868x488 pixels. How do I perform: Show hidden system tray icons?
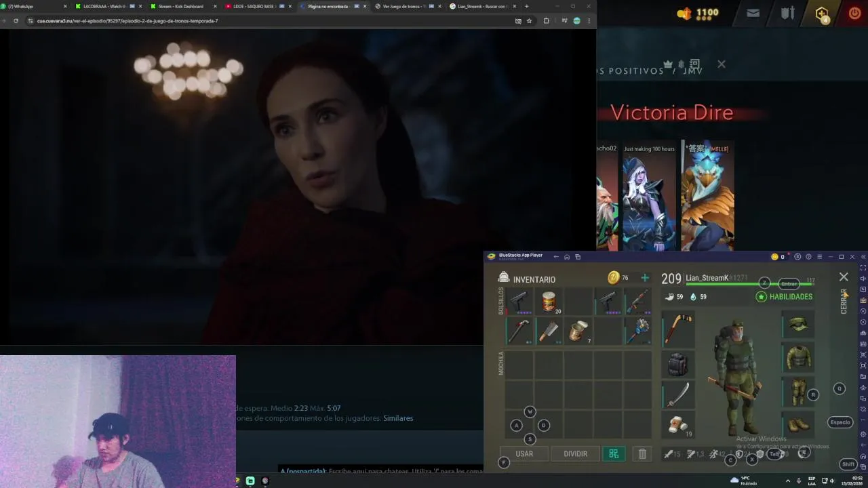pos(787,481)
